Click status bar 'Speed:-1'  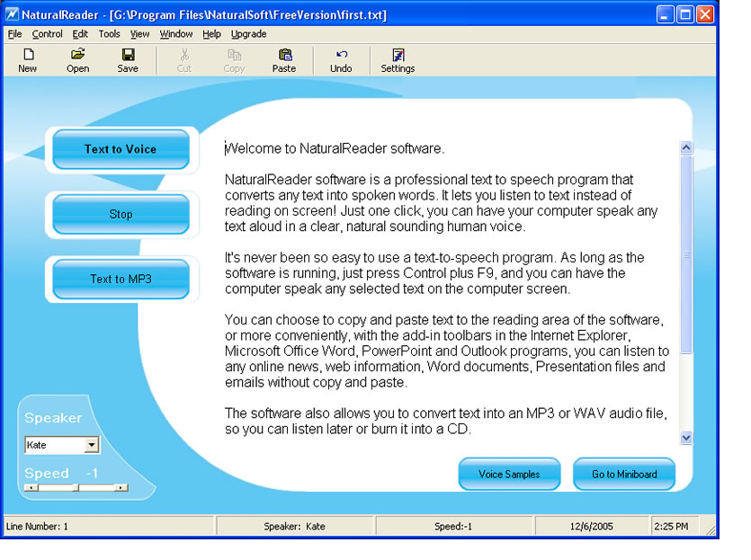point(453,527)
